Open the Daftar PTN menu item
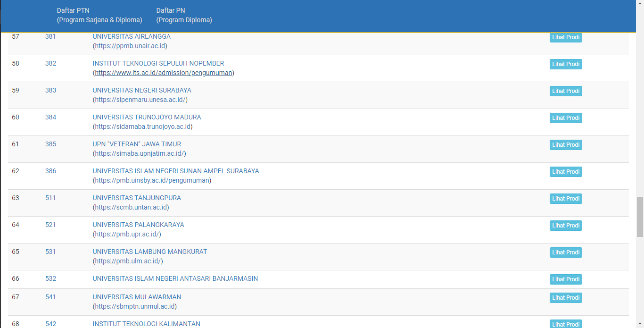This screenshot has height=328, width=644. [99, 15]
